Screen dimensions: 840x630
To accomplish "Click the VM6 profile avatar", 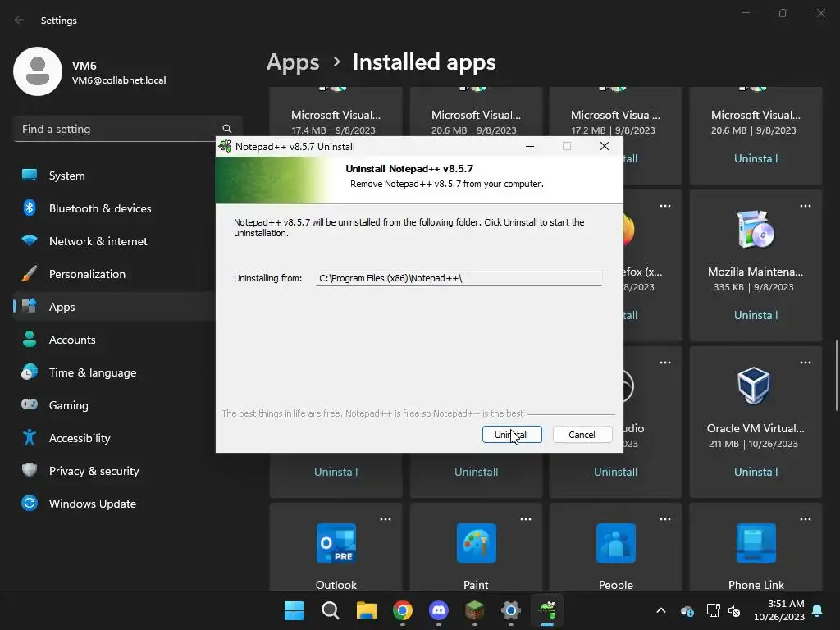I will tap(38, 71).
